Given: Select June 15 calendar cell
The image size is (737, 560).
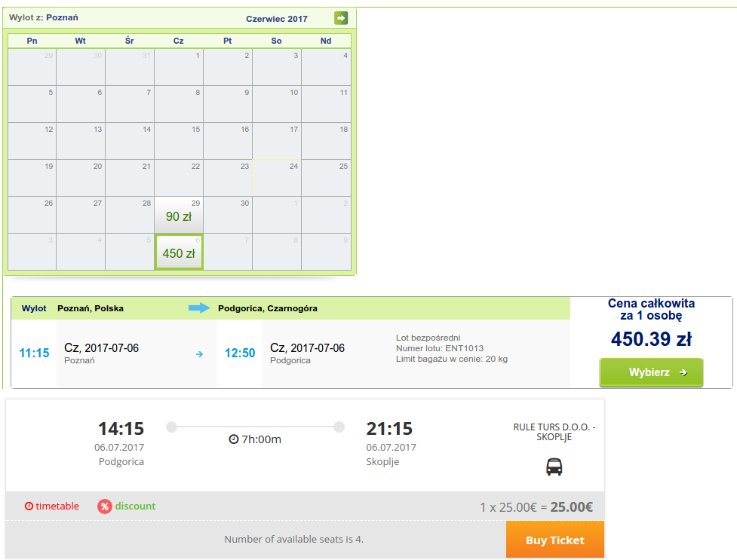Looking at the screenshot, I should tap(179, 141).
